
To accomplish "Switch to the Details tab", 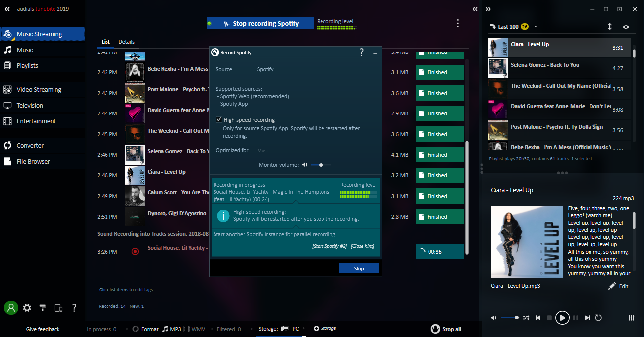I will (127, 42).
